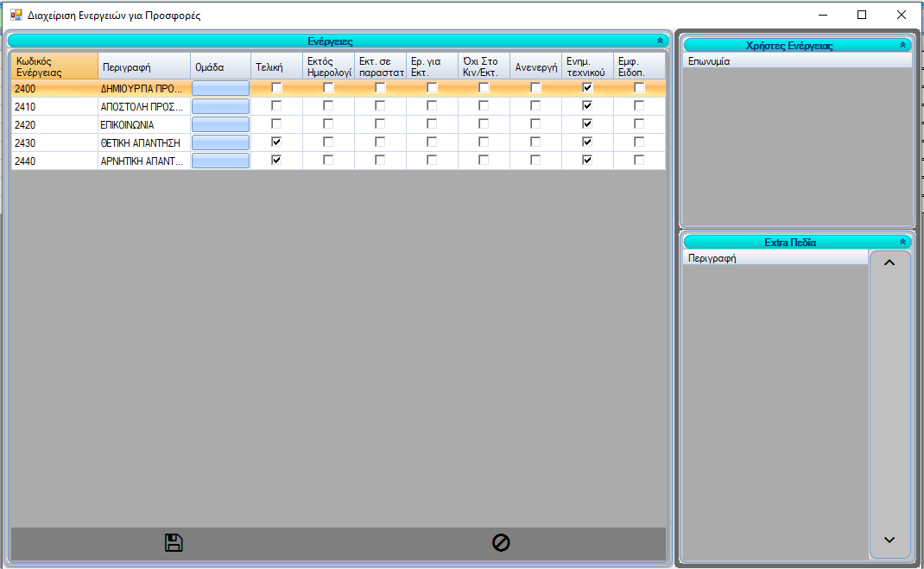The width and height of the screenshot is (924, 569).
Task: Select the ΕΠΙΚΟΙΝΩΝΙΑ description cell
Action: tap(143, 124)
